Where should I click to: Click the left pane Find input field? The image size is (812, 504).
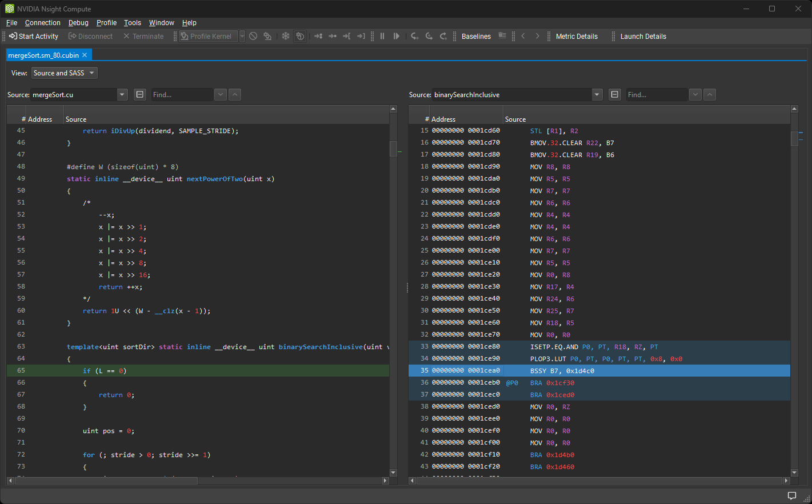[181, 95]
